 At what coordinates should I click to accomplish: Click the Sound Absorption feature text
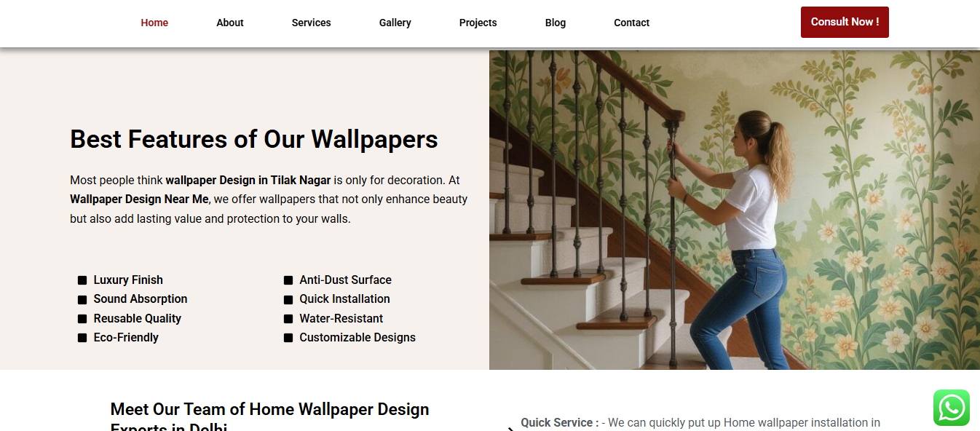pyautogui.click(x=141, y=299)
